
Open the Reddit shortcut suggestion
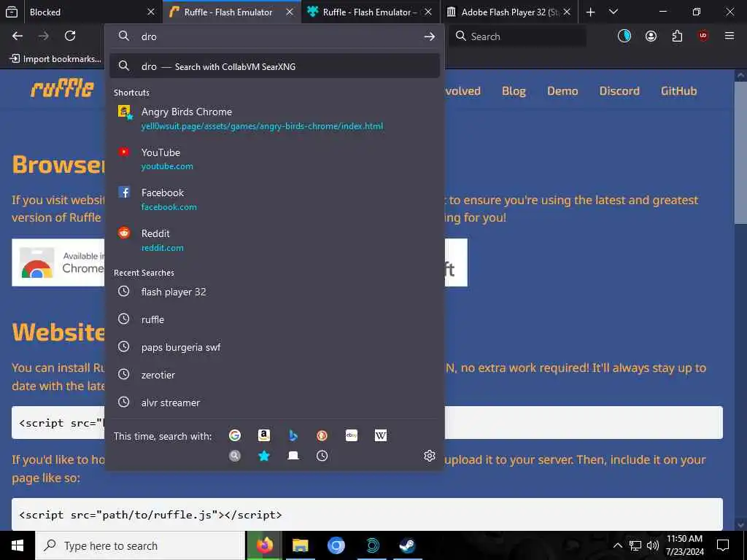click(x=274, y=241)
